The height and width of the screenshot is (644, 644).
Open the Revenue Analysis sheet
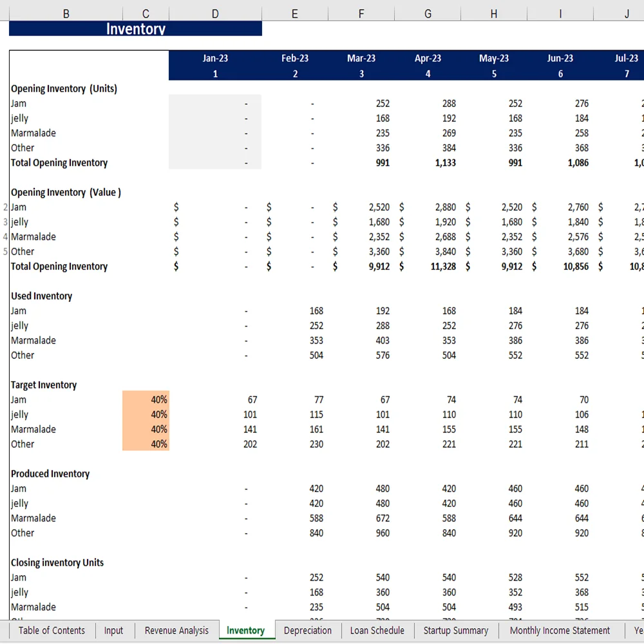click(x=176, y=630)
